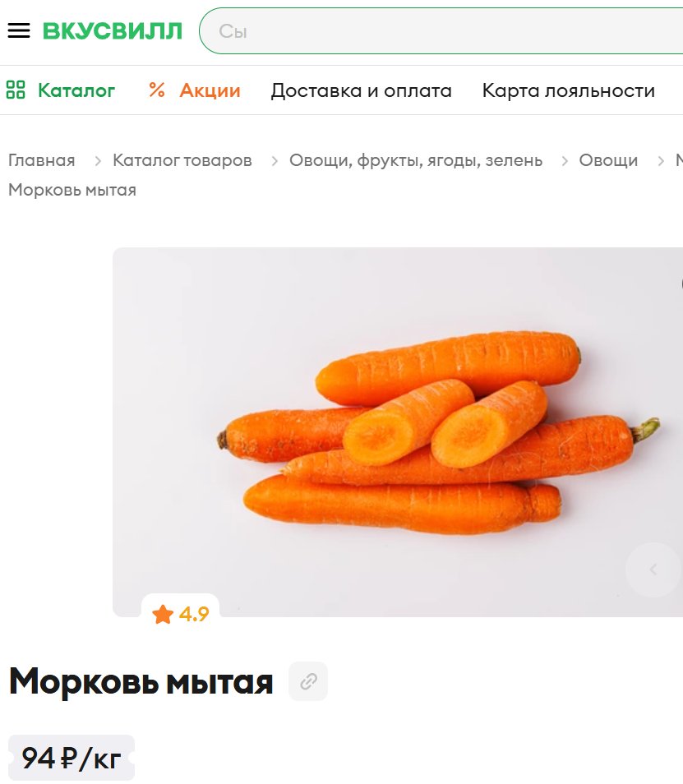Focus the search input field

(x=441, y=31)
